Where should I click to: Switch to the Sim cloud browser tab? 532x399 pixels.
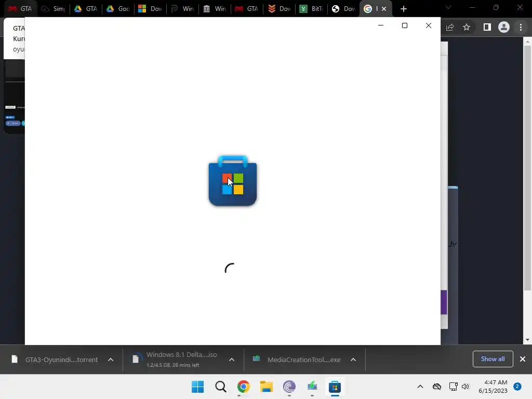pos(53,9)
